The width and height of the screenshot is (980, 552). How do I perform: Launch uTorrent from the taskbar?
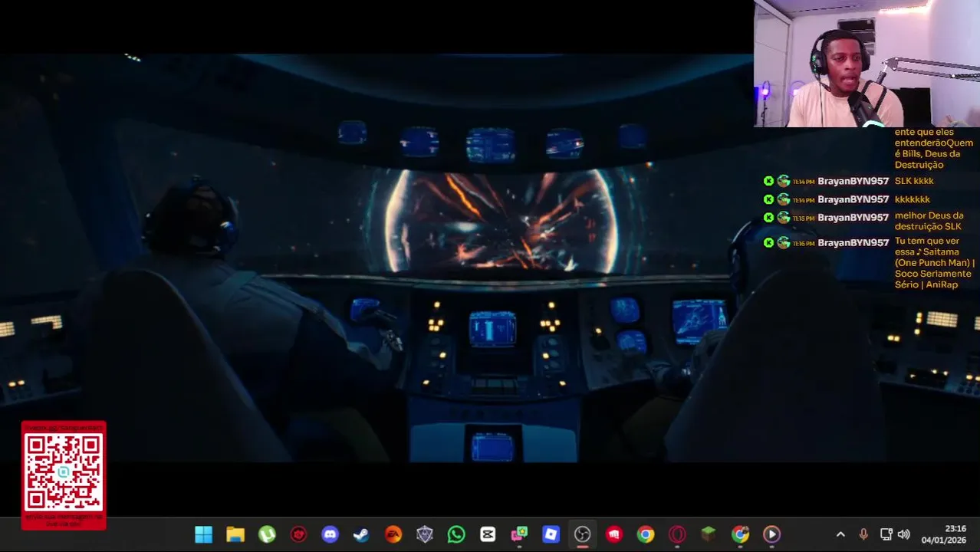pyautogui.click(x=267, y=534)
